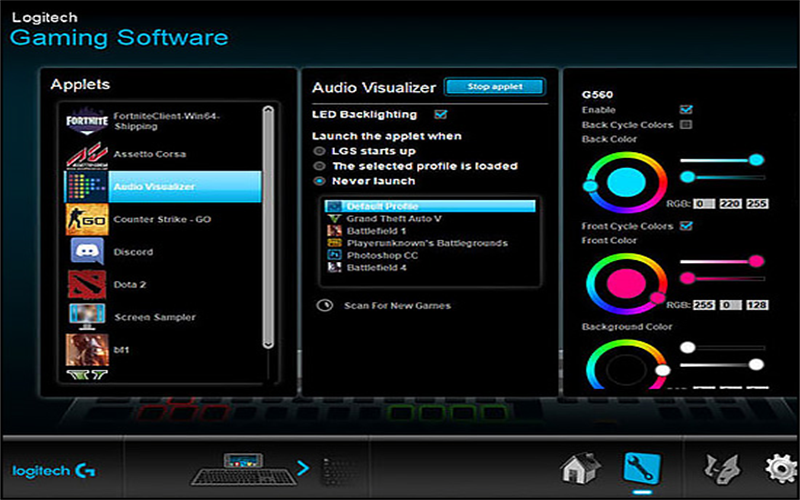Screen dimensions: 800x500
Task: Click the keyboard device icon
Action: click(244, 468)
